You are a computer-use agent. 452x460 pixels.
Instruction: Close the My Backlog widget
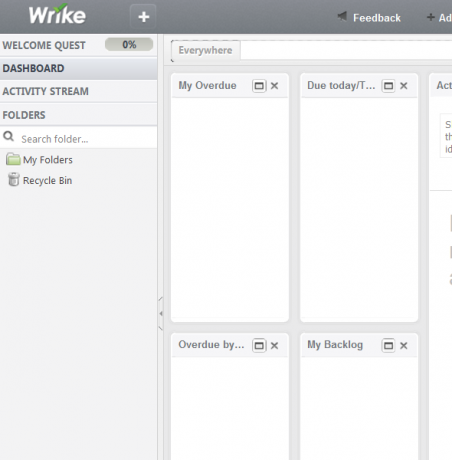tap(404, 346)
